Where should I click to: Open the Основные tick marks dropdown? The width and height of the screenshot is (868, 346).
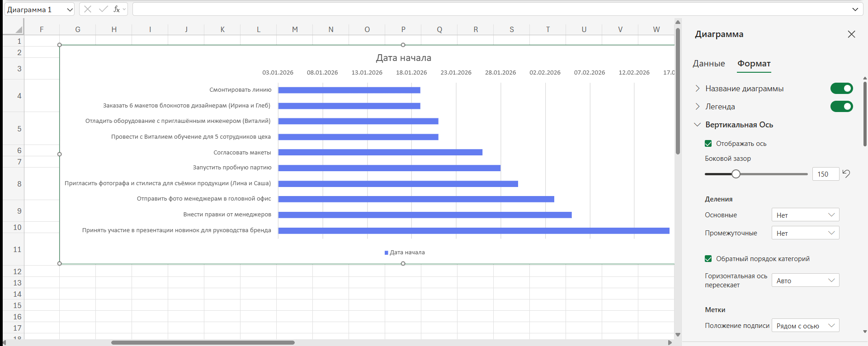805,215
